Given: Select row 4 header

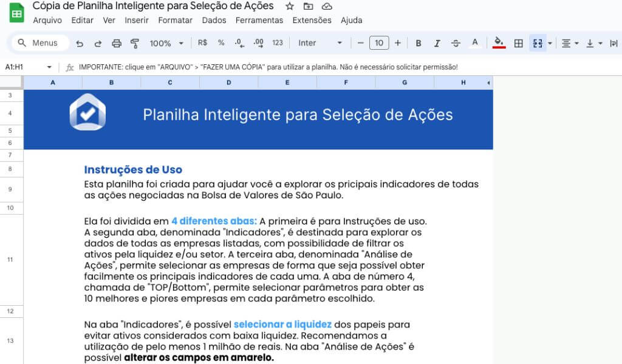Looking at the screenshot, I should coord(10,113).
